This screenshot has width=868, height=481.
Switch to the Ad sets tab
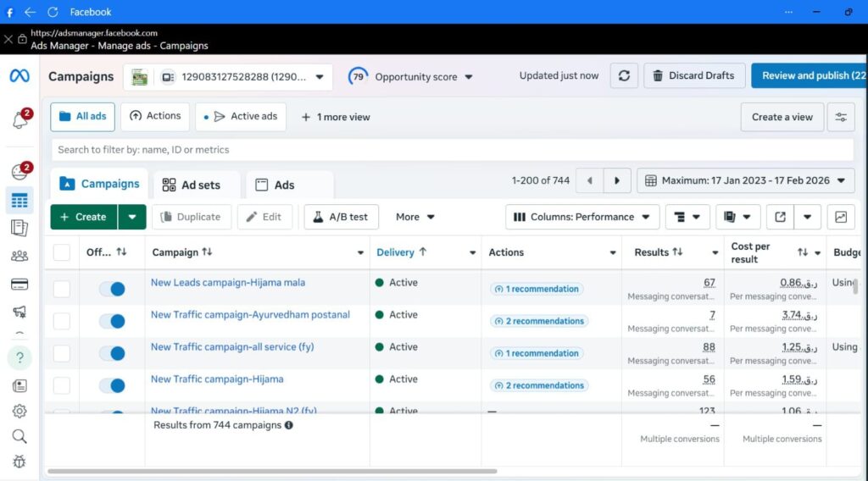(x=192, y=185)
